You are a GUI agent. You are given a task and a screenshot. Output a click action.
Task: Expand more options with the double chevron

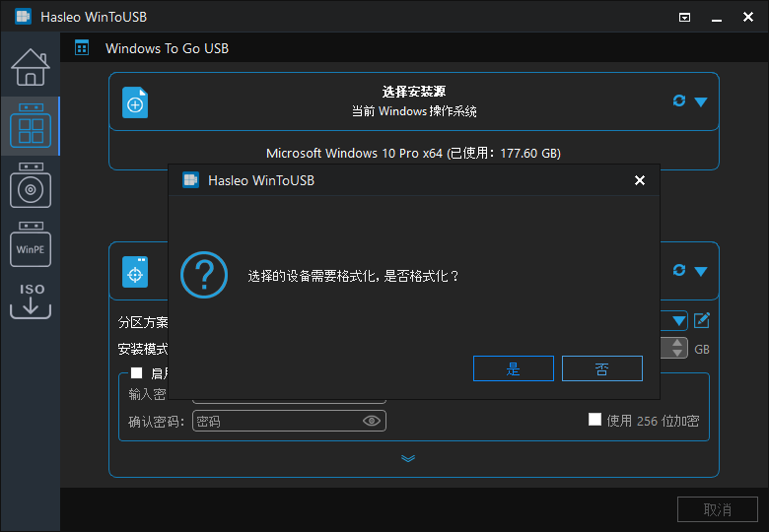point(408,458)
